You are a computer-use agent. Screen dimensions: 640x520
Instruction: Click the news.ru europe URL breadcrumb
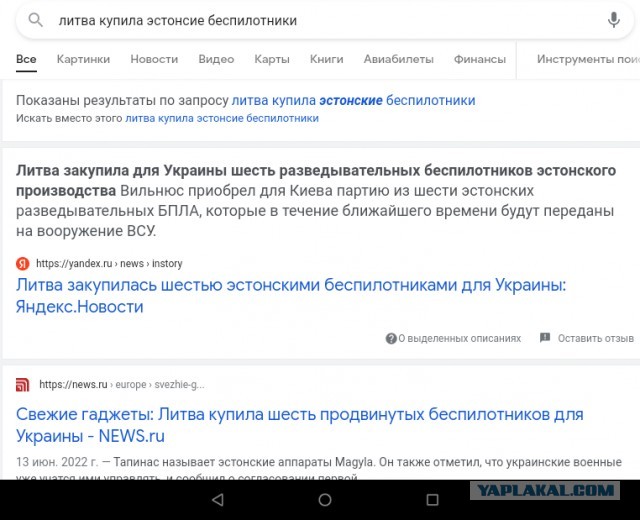point(122,384)
